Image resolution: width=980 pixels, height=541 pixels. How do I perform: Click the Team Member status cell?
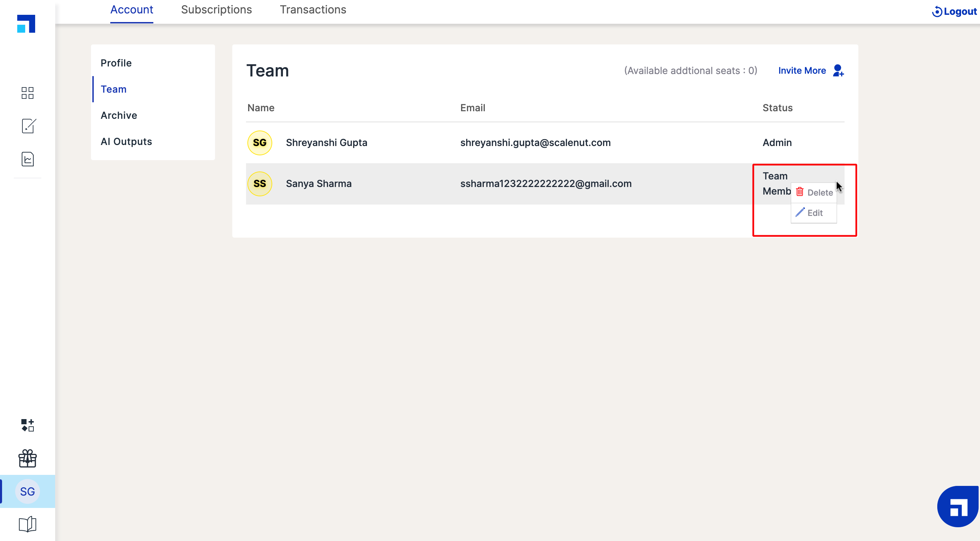pyautogui.click(x=776, y=184)
